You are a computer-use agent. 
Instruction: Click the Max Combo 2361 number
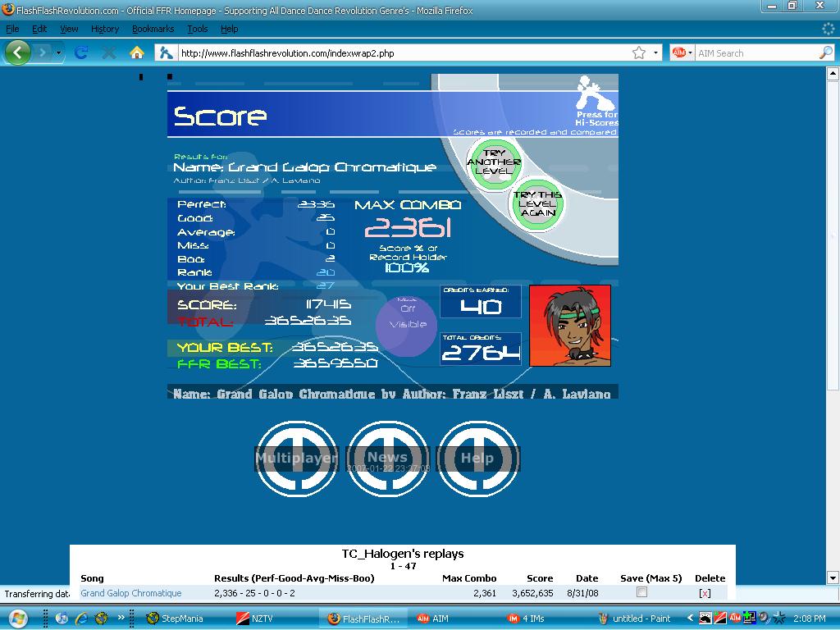tap(408, 228)
